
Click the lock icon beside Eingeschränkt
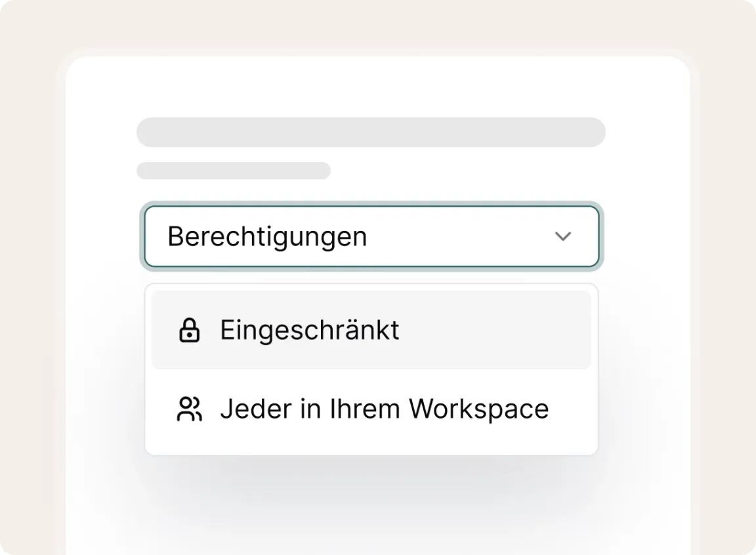point(189,330)
